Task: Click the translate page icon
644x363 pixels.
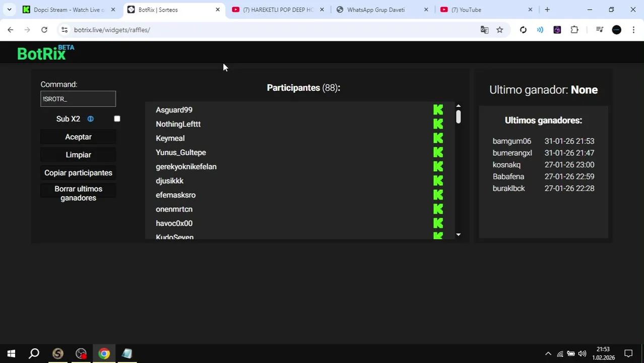Action: pyautogui.click(x=484, y=30)
